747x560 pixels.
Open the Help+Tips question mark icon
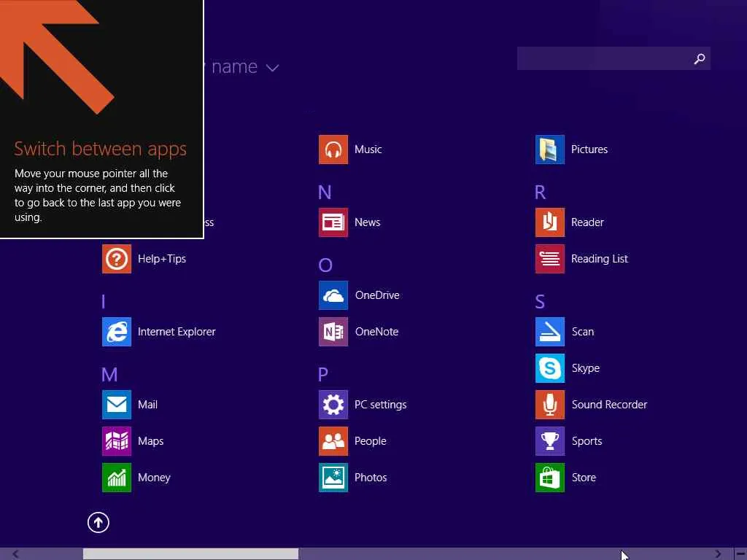pos(117,259)
